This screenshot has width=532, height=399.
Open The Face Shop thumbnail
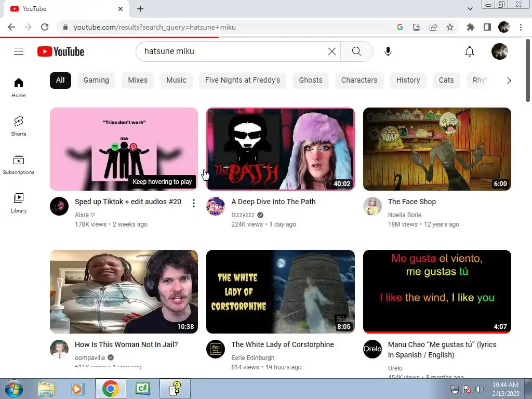tap(437, 149)
